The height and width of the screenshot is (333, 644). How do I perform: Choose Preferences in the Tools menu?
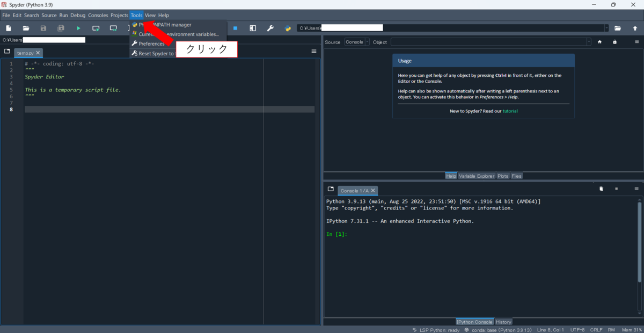pyautogui.click(x=152, y=44)
